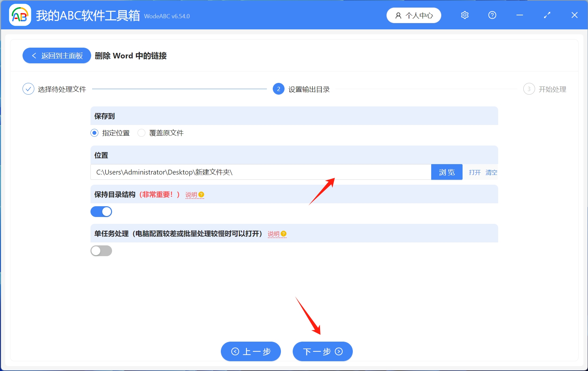
Task: Click the 浏览 browse button
Action: coord(447,172)
